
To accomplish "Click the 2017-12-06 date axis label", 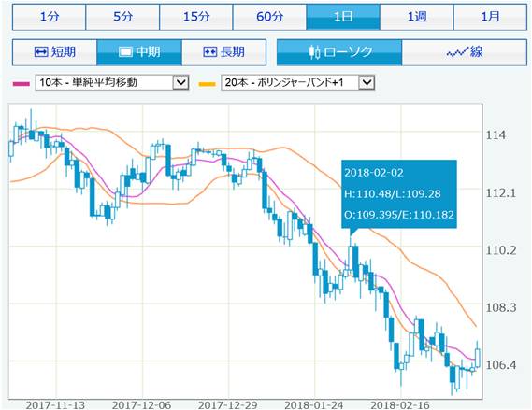I will (x=141, y=405).
